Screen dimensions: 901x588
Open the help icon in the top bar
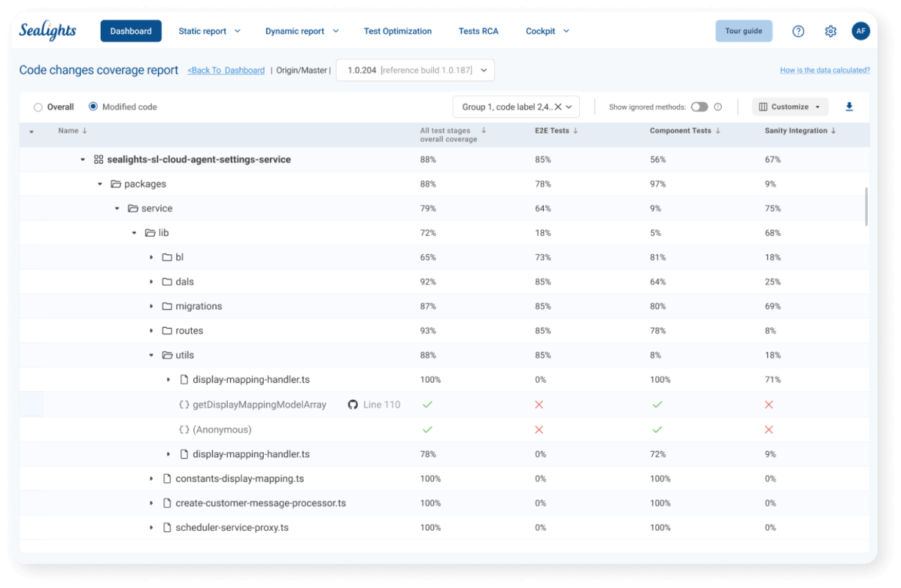tap(798, 31)
